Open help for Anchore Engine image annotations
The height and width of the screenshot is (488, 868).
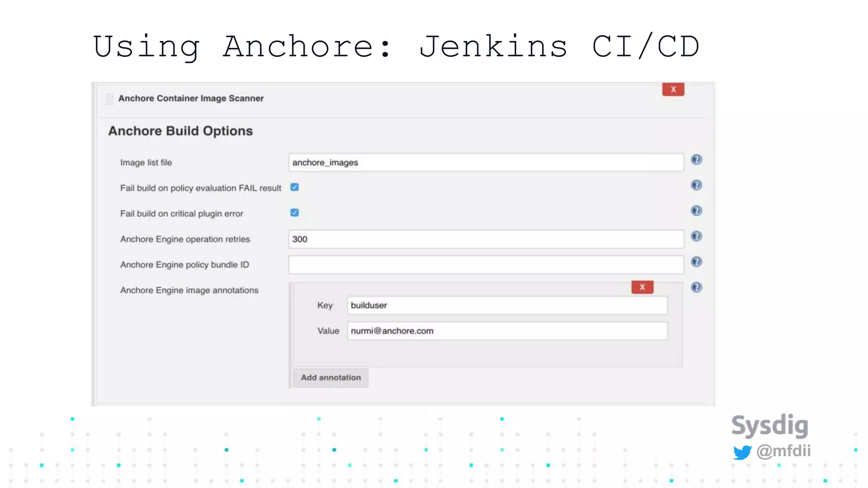point(696,287)
